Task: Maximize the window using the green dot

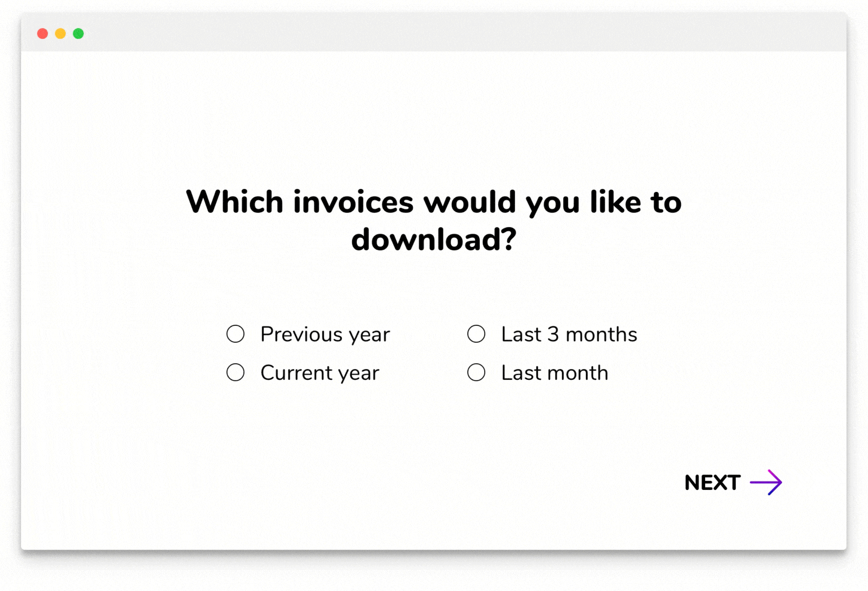Action: tap(78, 34)
